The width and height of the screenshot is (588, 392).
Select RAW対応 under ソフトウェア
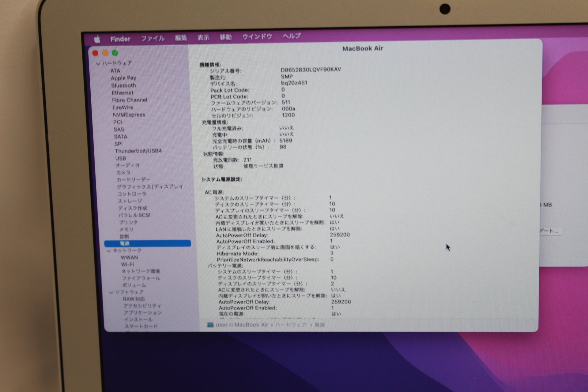pos(134,299)
